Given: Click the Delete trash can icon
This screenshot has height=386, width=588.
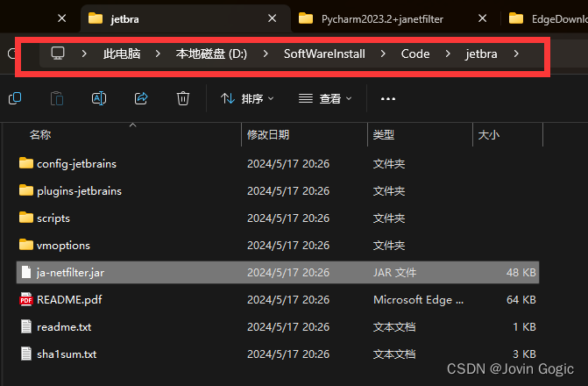Looking at the screenshot, I should click(x=183, y=98).
